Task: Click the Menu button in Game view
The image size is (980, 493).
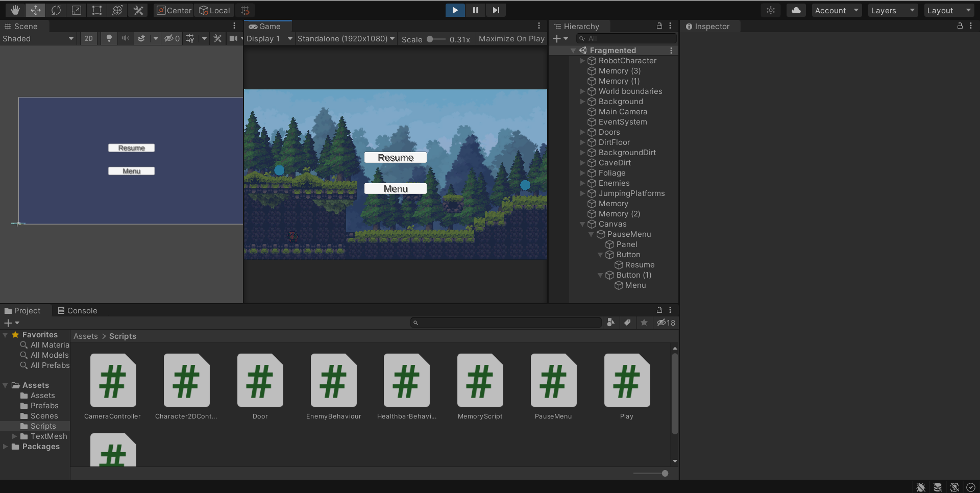Action: [x=395, y=189]
